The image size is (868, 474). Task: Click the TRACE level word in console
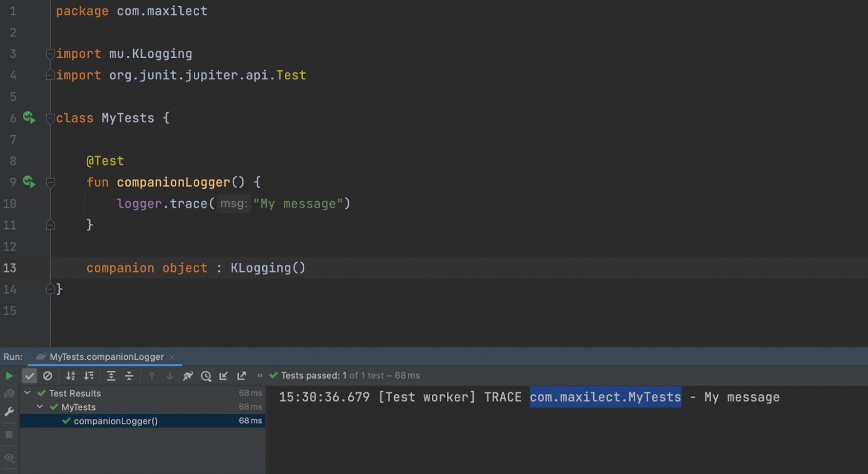pyautogui.click(x=503, y=397)
